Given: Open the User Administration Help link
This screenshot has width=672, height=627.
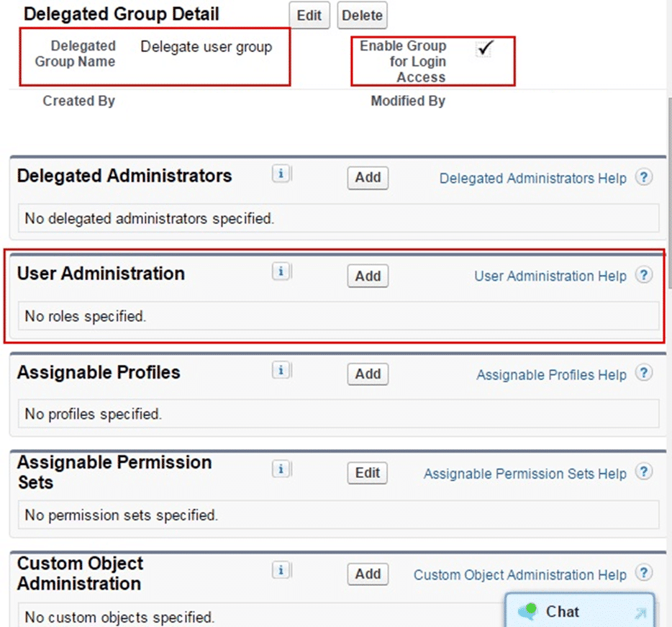Looking at the screenshot, I should [x=550, y=276].
